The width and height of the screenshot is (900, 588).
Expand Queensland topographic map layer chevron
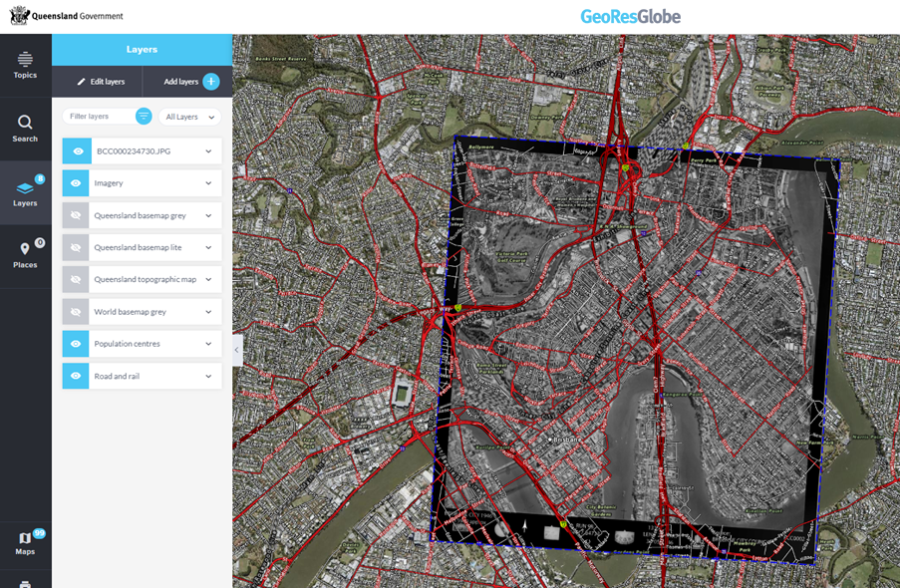point(208,280)
